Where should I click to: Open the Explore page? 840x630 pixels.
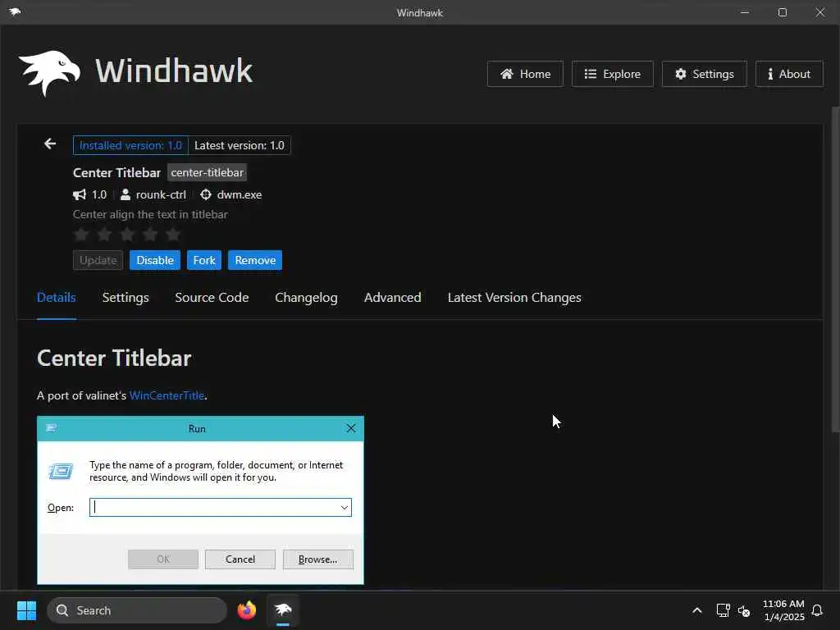click(612, 74)
